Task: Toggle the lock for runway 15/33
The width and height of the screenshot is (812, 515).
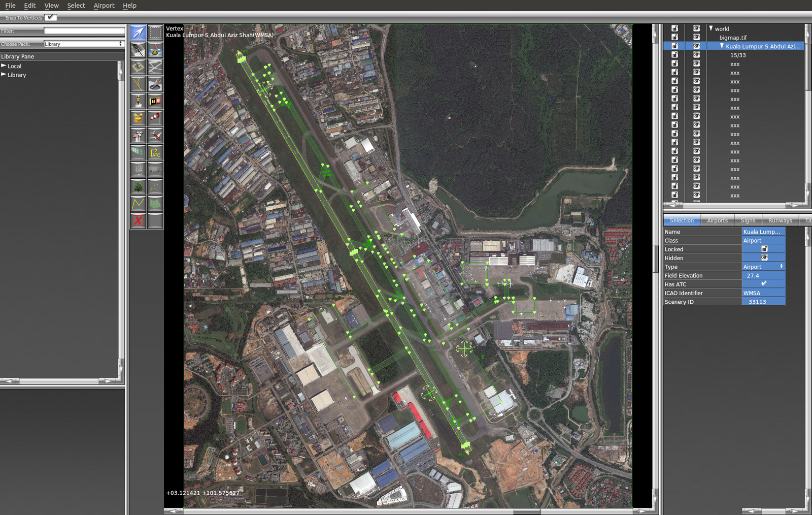Action: click(674, 55)
